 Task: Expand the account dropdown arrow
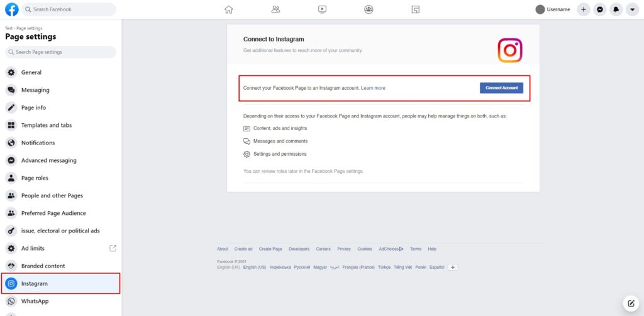[632, 9]
